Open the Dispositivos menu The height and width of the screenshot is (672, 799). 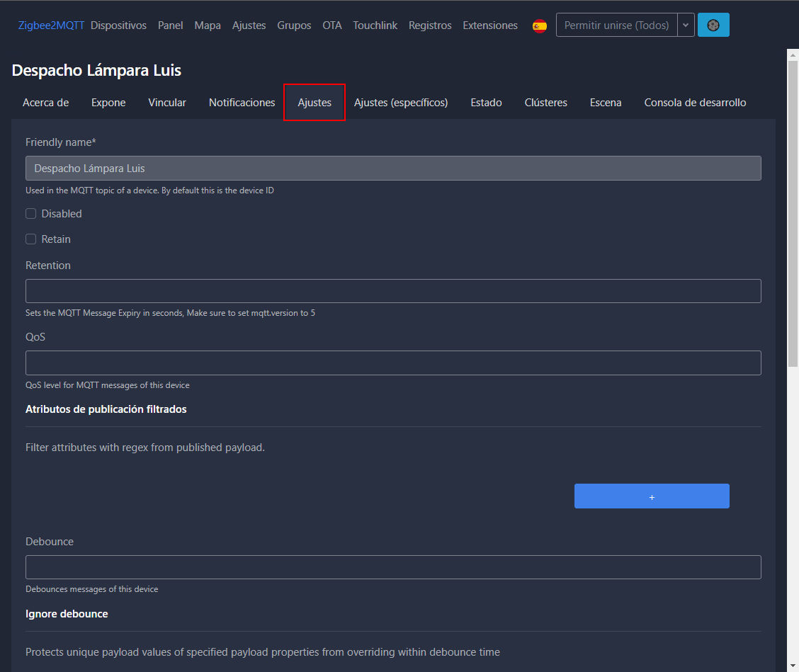tap(118, 25)
